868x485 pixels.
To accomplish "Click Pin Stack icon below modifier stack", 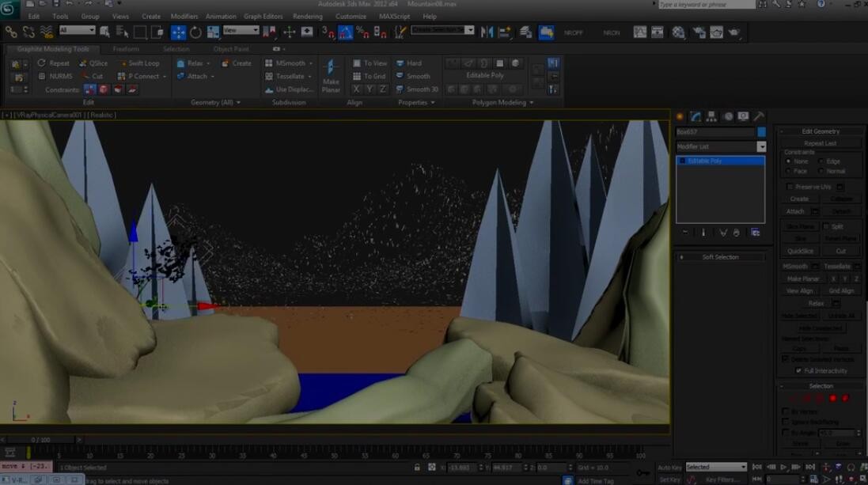I will pos(685,233).
